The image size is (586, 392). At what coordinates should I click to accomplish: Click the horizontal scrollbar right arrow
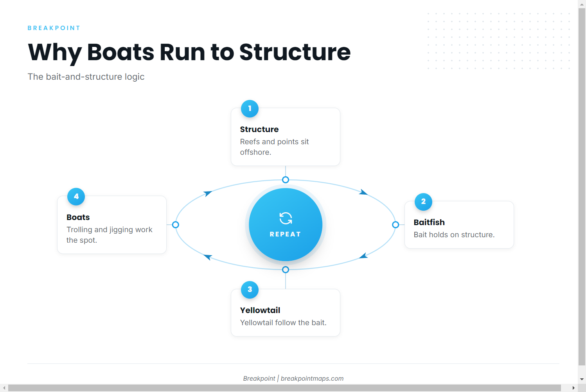(573, 388)
